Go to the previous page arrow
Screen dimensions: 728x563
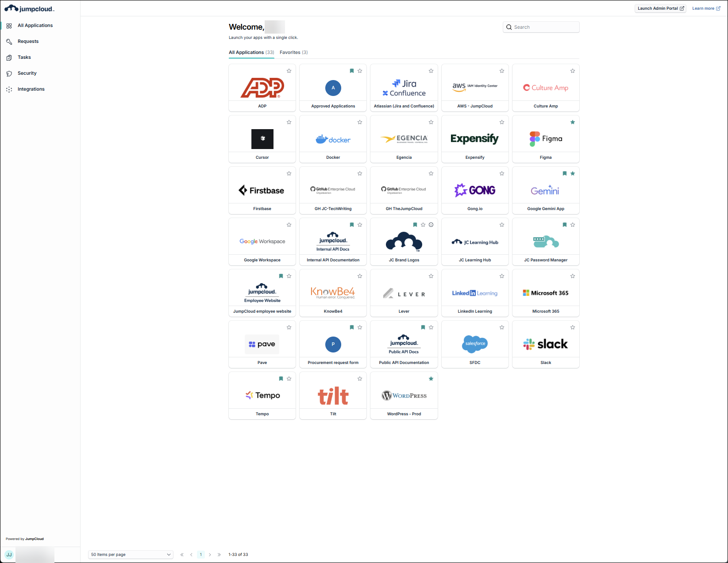click(x=191, y=555)
